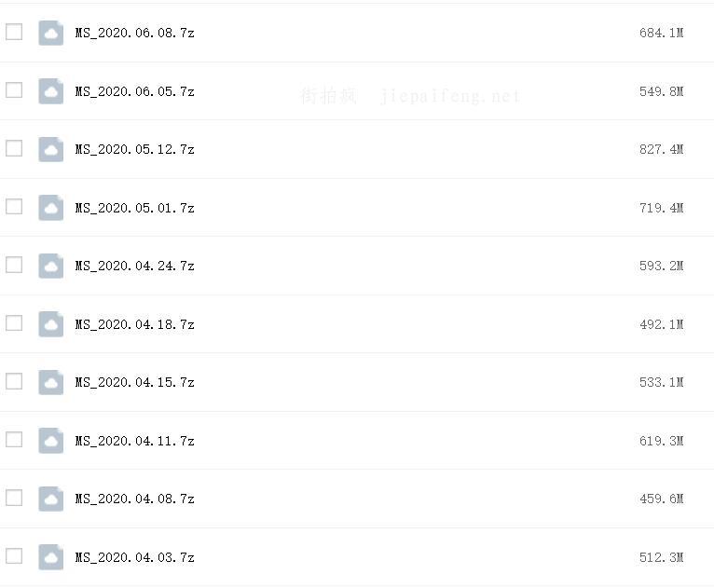Click the 512.3M size value

661,557
